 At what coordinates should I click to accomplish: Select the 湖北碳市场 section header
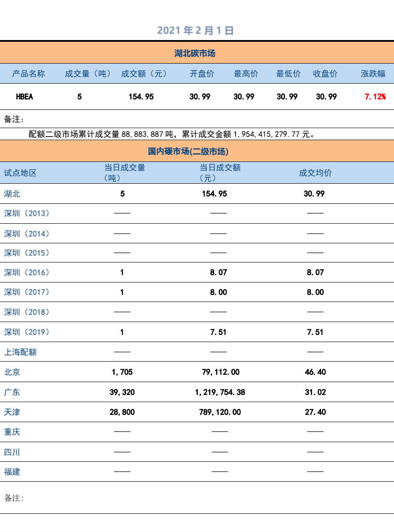click(197, 53)
